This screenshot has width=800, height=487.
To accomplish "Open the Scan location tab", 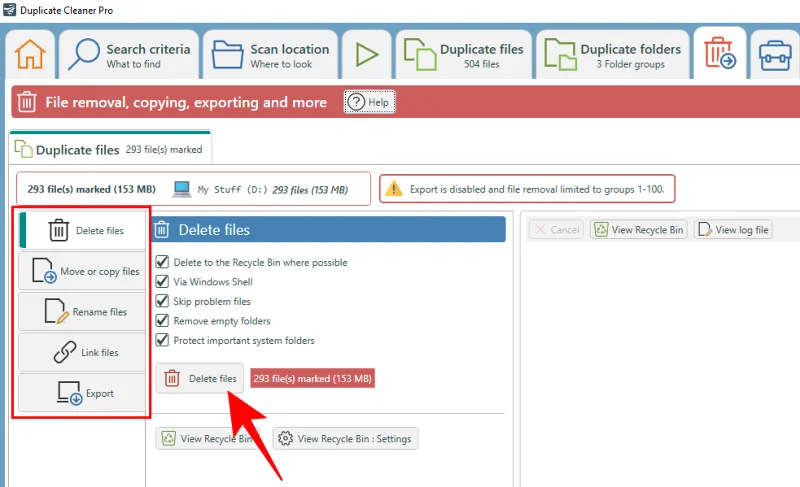I will tap(270, 54).
